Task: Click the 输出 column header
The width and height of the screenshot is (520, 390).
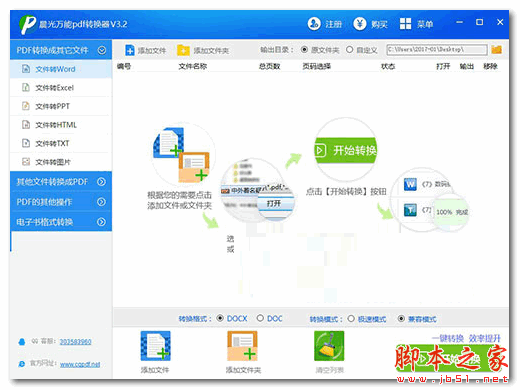Action: (466, 66)
